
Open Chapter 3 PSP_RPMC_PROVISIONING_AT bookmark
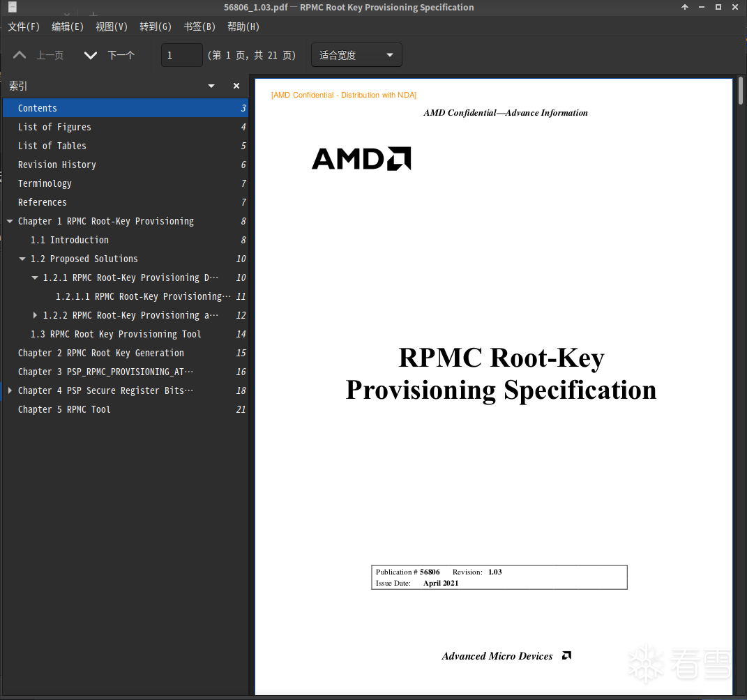pos(126,372)
